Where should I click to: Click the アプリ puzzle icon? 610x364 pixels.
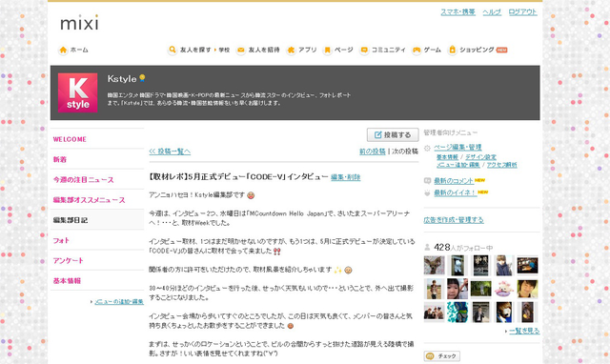click(291, 50)
